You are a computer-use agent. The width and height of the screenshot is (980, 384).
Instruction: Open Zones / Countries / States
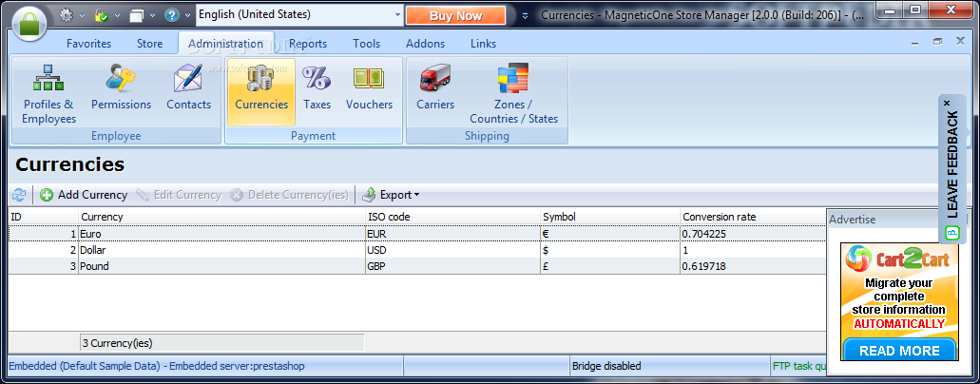click(513, 94)
